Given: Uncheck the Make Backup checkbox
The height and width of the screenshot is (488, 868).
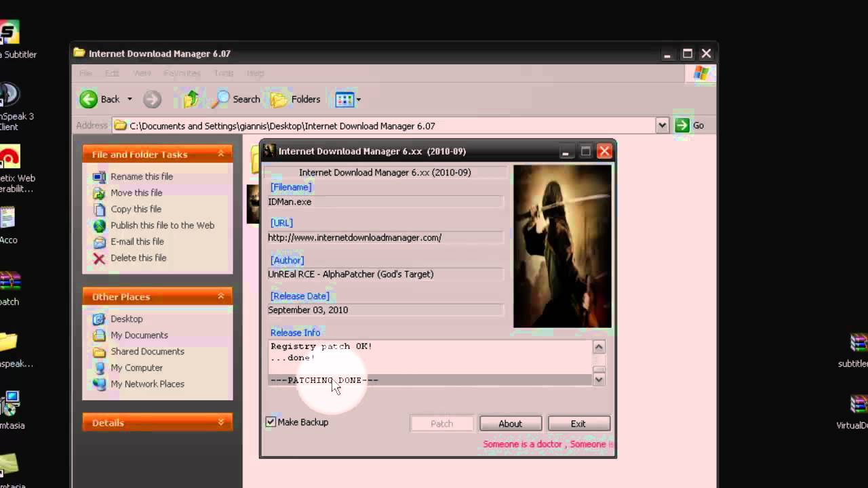Looking at the screenshot, I should coord(271,422).
